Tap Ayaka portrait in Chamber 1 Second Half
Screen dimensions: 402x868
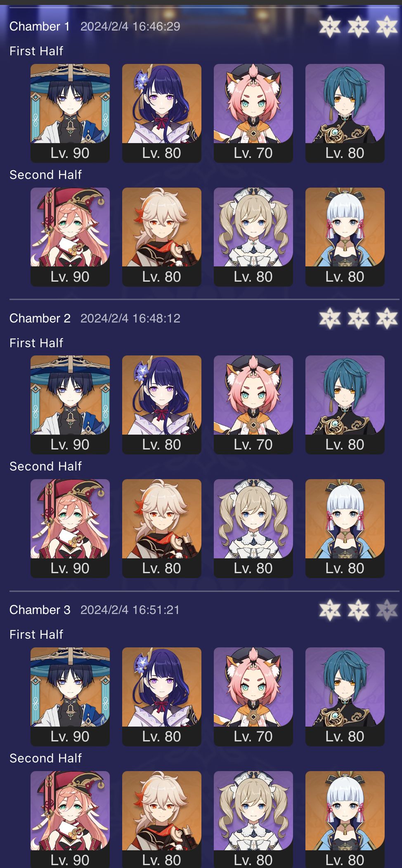[x=345, y=237]
